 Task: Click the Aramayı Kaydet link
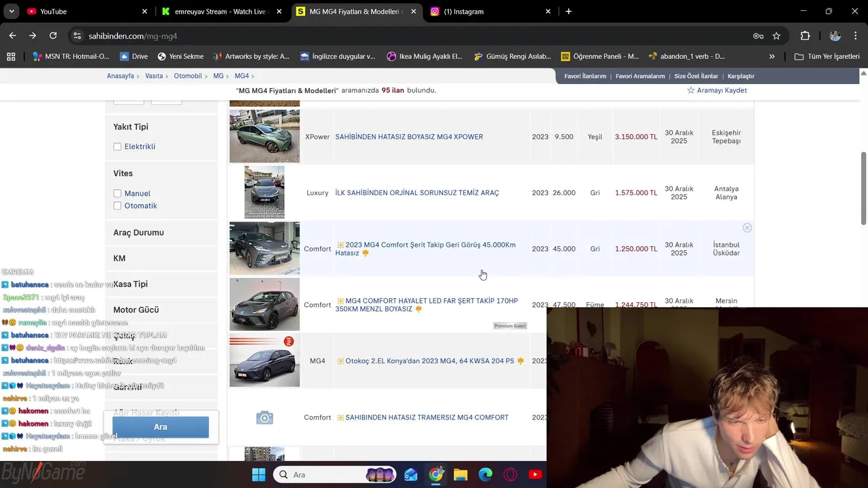[722, 90]
